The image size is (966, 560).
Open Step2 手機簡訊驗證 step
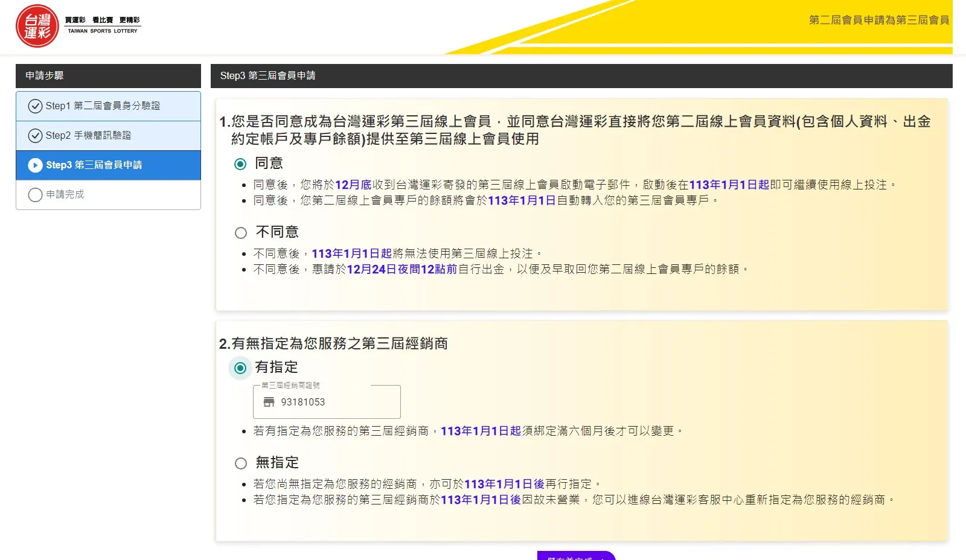[x=108, y=136]
